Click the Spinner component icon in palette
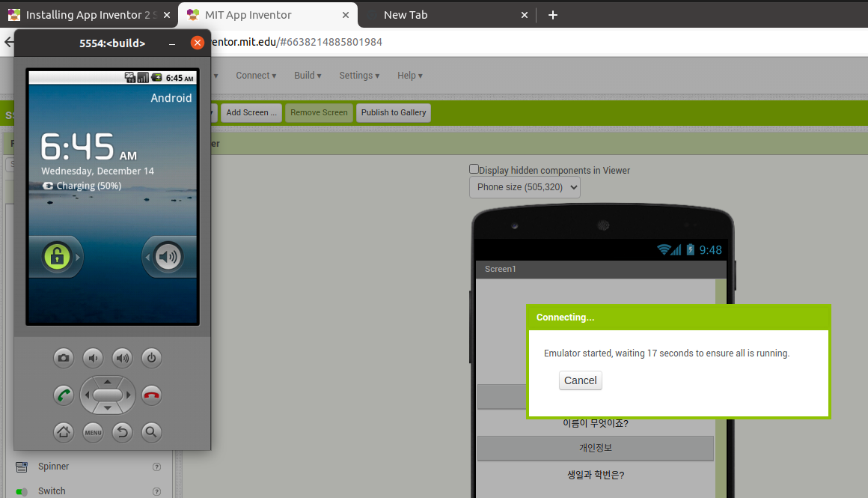The height and width of the screenshot is (498, 868). coord(22,467)
